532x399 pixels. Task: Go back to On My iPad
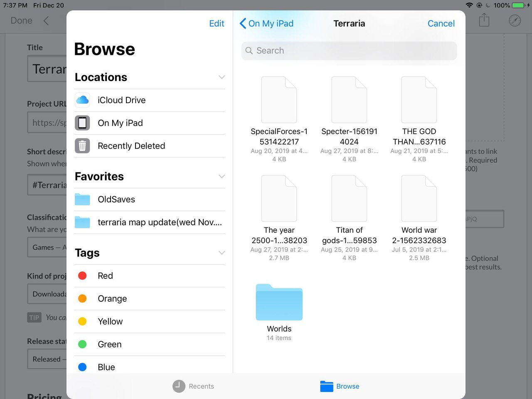[266, 24]
